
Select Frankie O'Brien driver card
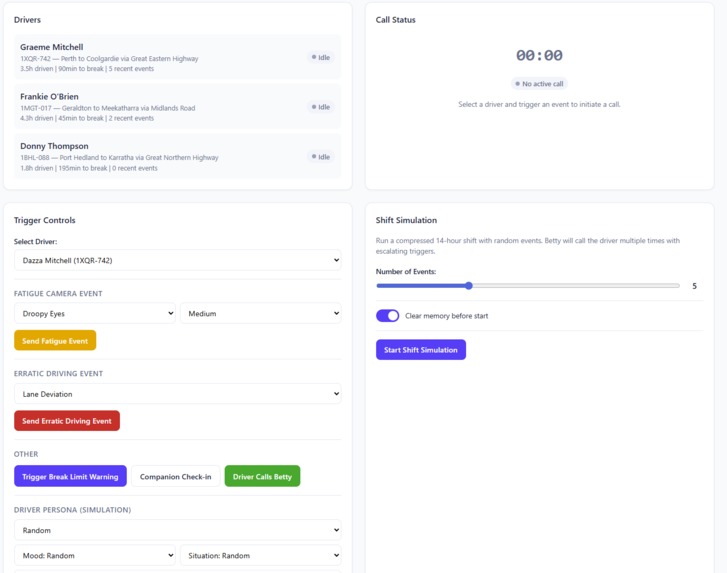[178, 107]
